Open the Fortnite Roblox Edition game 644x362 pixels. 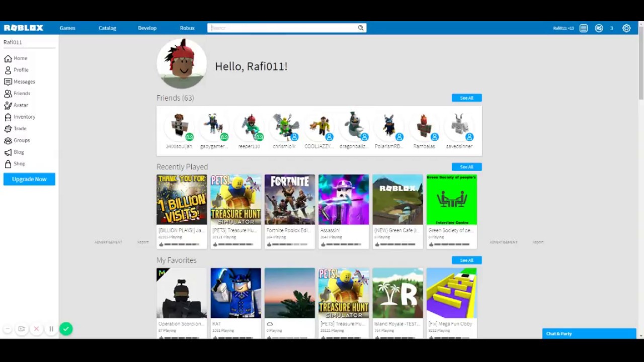(290, 200)
